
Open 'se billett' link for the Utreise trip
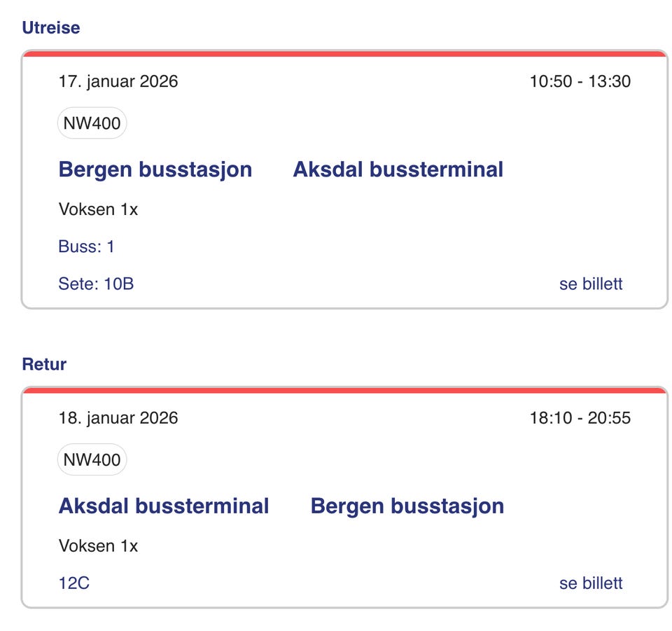591,284
